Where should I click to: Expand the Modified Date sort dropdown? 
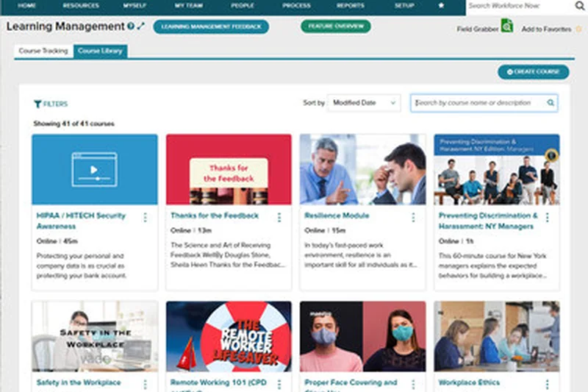363,103
